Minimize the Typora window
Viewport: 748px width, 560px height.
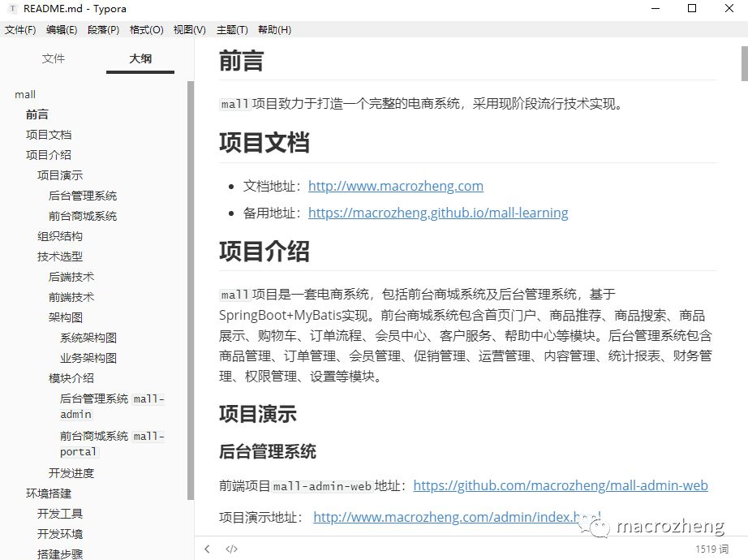(656, 9)
